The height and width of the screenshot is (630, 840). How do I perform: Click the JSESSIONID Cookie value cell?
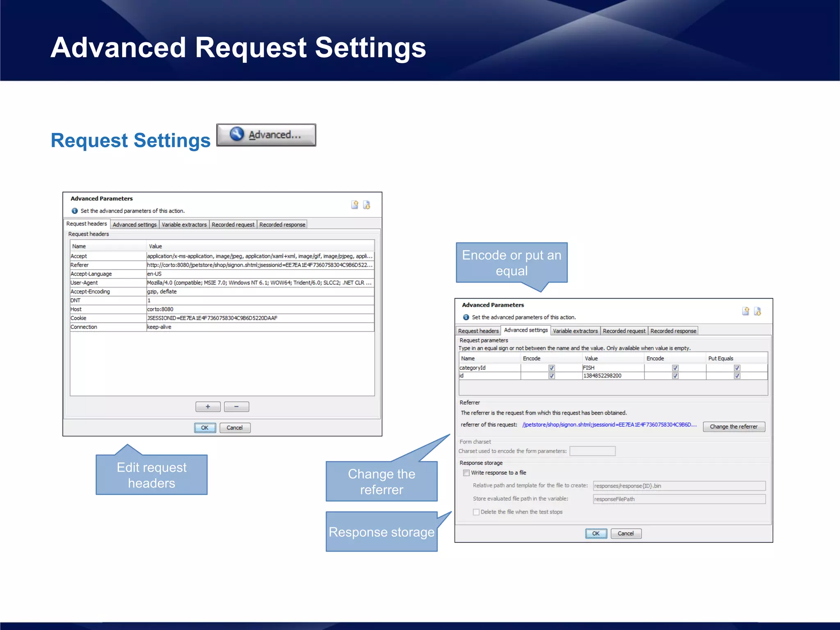260,318
